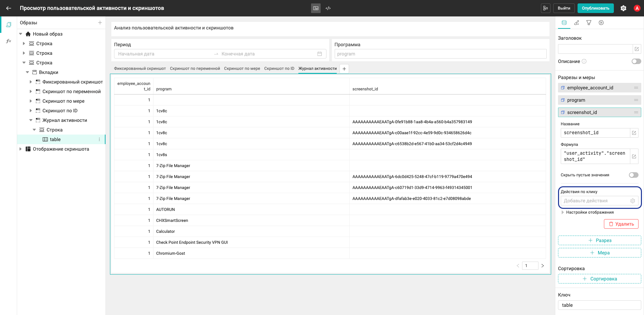Switch to Скриншот по ID tab
This screenshot has width=644, height=315.
tap(279, 68)
